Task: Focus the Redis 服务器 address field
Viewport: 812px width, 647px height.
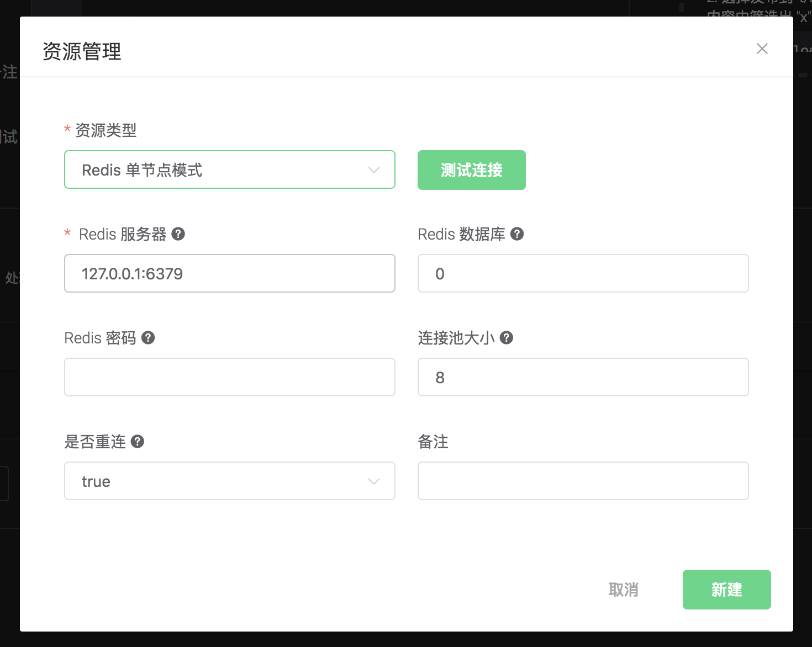Action: (x=230, y=274)
